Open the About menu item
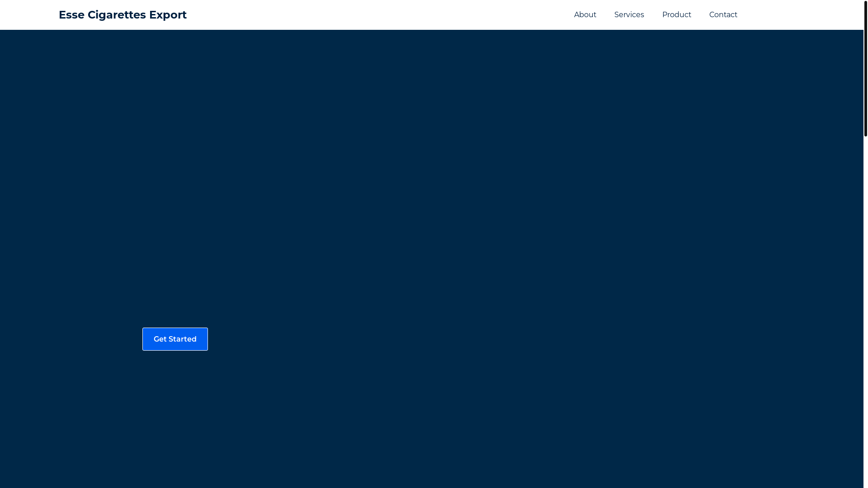Image resolution: width=868 pixels, height=488 pixels. (585, 15)
